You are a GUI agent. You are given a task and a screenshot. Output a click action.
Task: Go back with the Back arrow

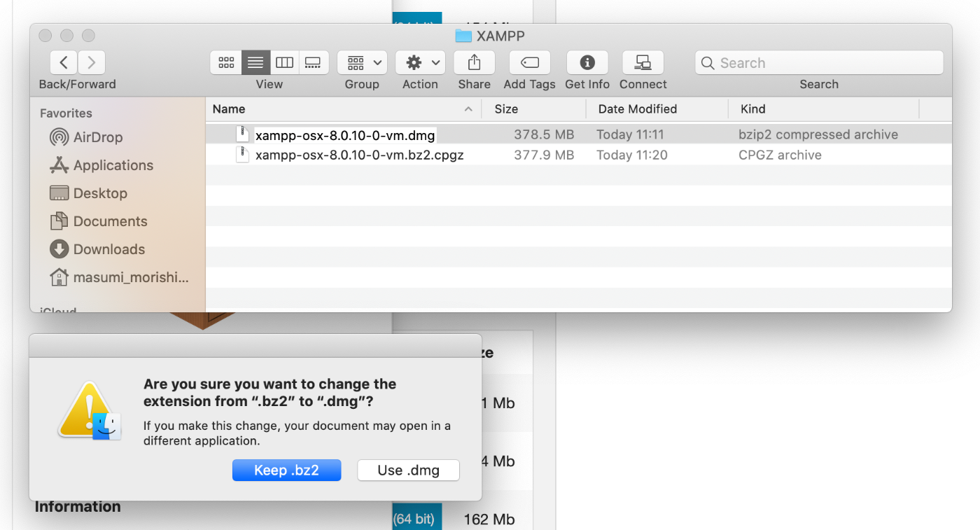coord(64,62)
